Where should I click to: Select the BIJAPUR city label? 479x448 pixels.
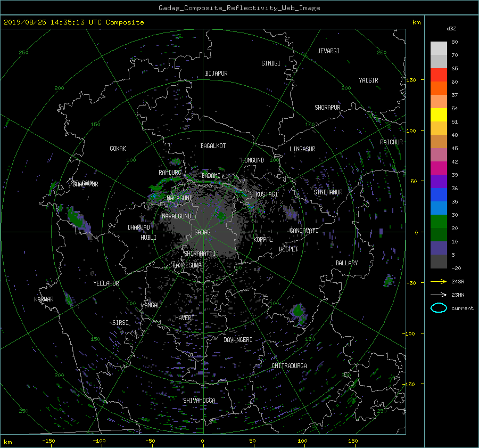coord(216,74)
